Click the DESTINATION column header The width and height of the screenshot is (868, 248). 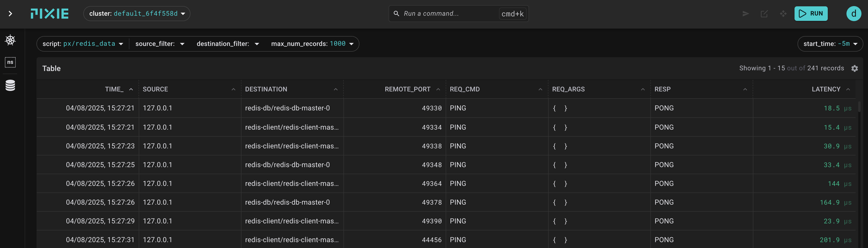pos(266,89)
